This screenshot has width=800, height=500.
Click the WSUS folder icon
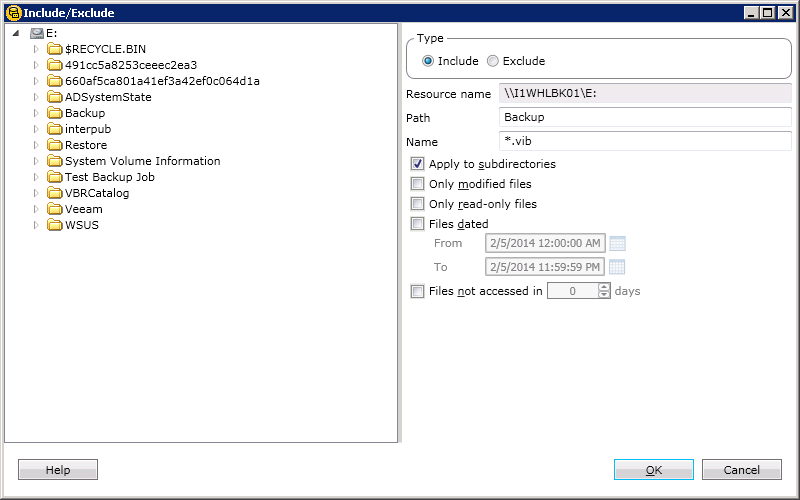tap(54, 225)
